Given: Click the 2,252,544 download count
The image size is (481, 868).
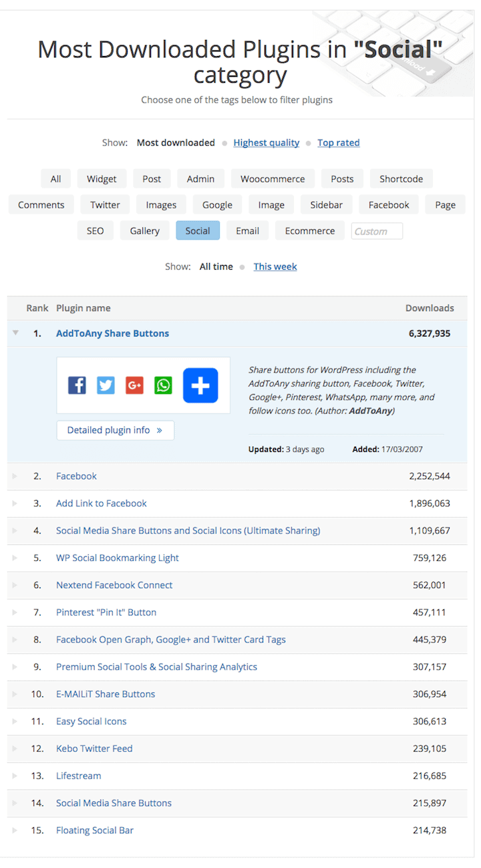Looking at the screenshot, I should tap(430, 476).
